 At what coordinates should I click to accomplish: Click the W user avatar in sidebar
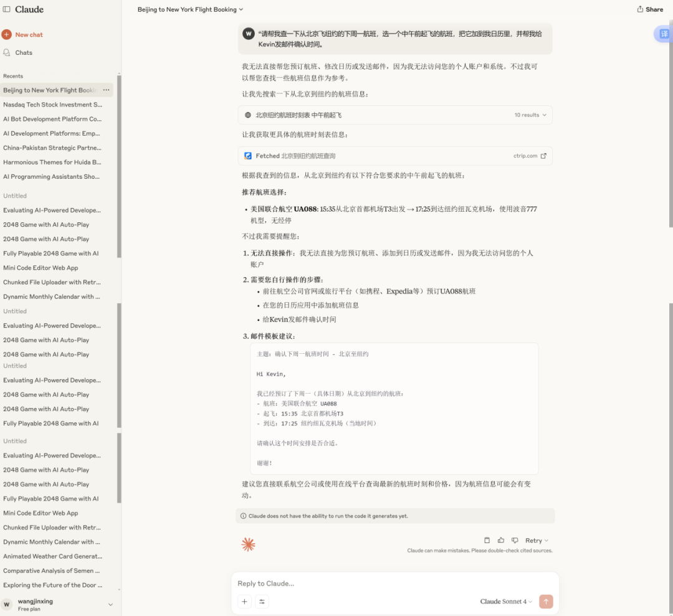(6, 604)
